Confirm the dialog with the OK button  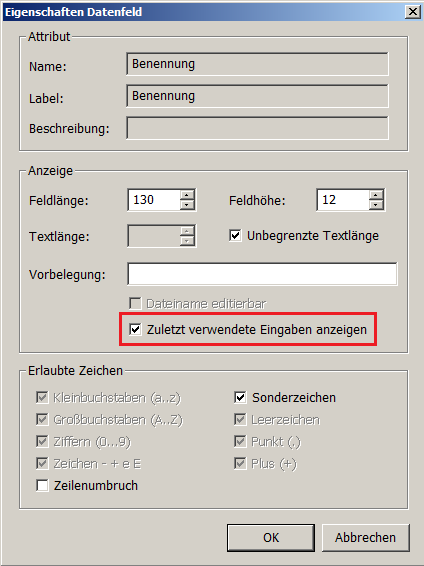click(x=271, y=537)
